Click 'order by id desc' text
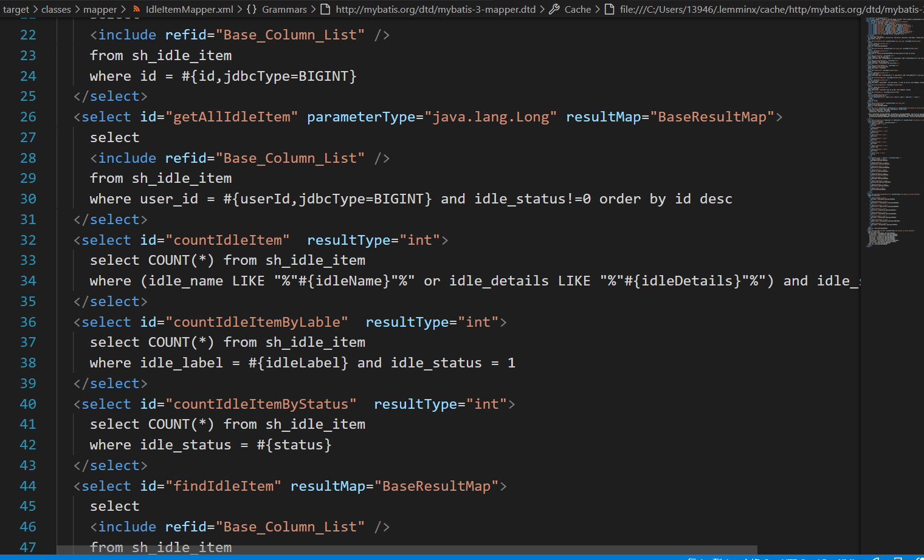 tap(666, 199)
